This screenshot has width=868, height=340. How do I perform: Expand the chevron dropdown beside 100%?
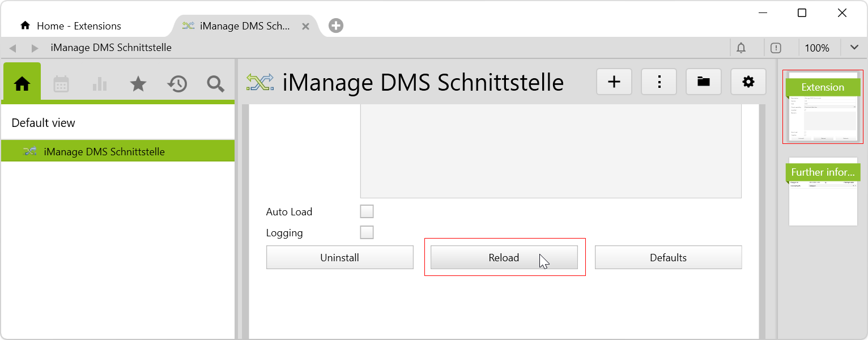[854, 48]
